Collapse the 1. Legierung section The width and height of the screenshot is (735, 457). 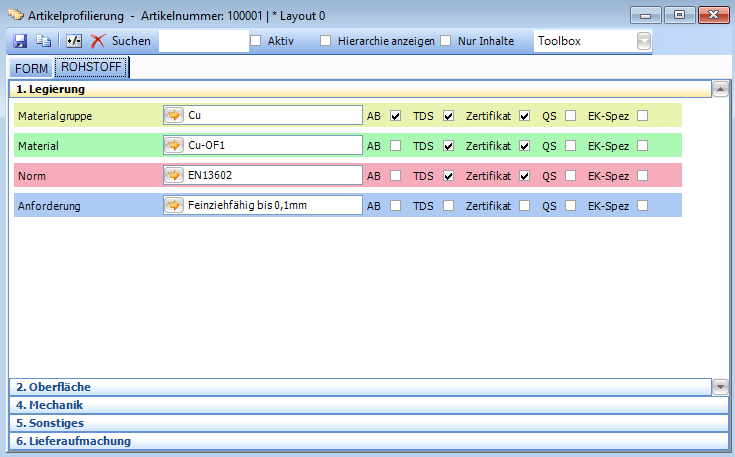click(x=719, y=89)
